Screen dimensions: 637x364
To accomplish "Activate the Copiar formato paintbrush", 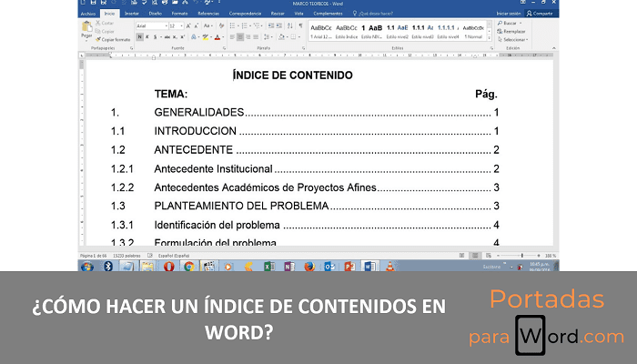I will point(113,39).
